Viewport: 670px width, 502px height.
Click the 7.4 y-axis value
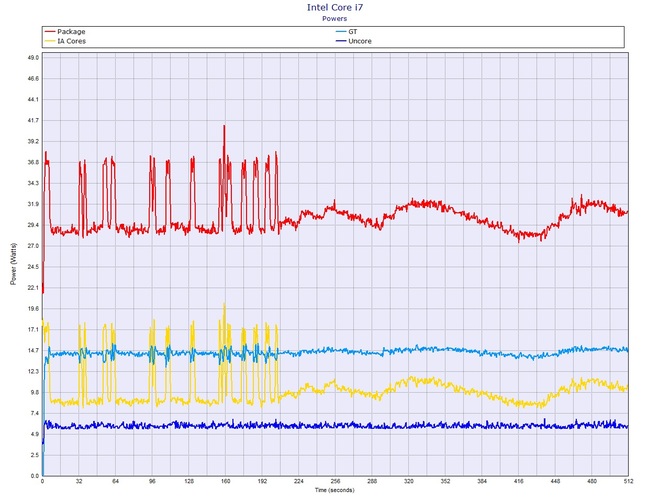[35, 414]
